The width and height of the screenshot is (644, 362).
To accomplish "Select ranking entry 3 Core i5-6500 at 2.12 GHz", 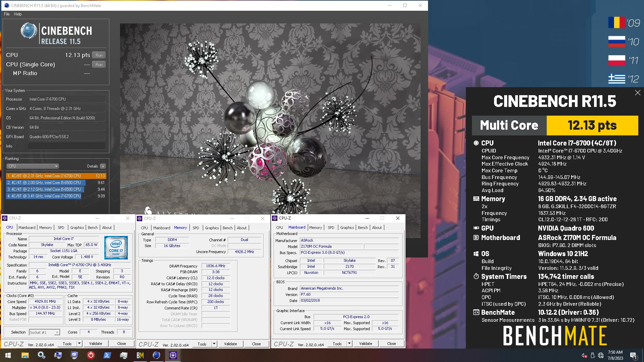I will tap(56, 189).
